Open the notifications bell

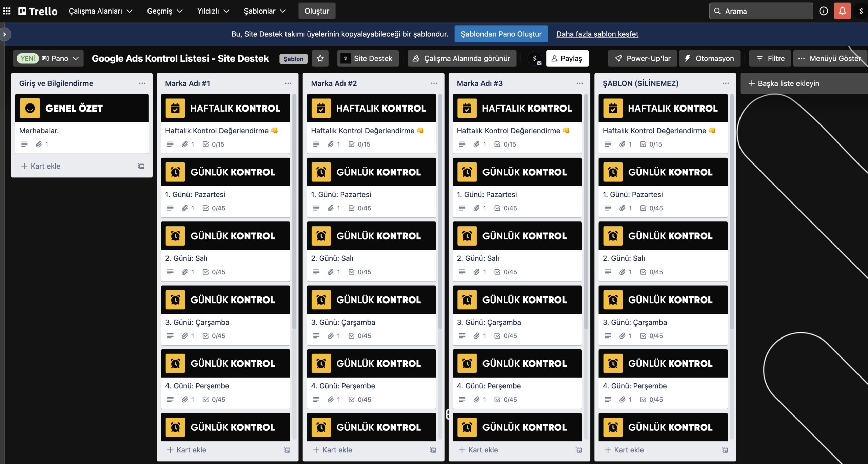click(x=842, y=11)
